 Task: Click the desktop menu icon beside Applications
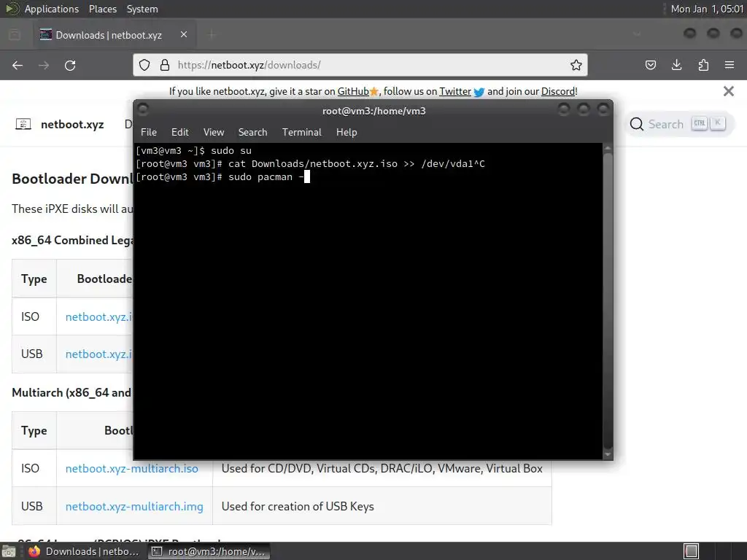tap(12, 9)
